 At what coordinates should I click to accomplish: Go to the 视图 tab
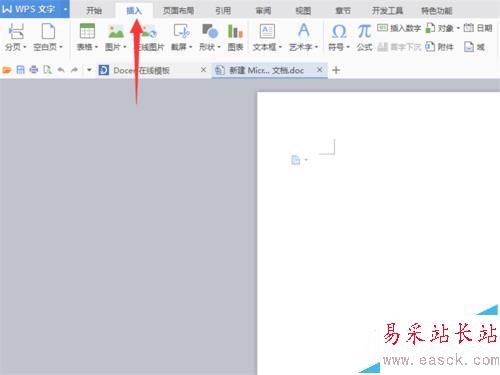[303, 11]
